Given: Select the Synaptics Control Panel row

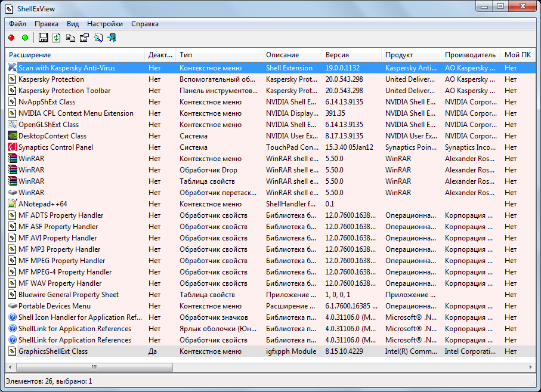Looking at the screenshot, I should pyautogui.click(x=55, y=147).
